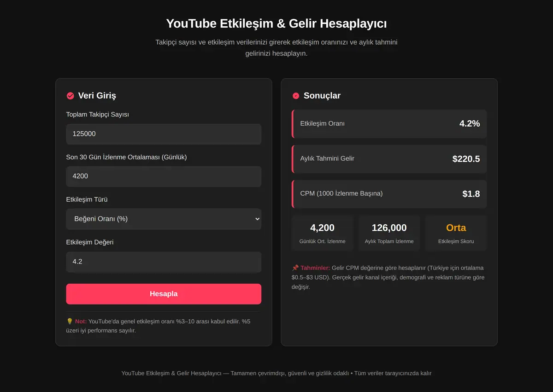Click the Etkileşim Değeri label
553x392 pixels.
(90, 242)
